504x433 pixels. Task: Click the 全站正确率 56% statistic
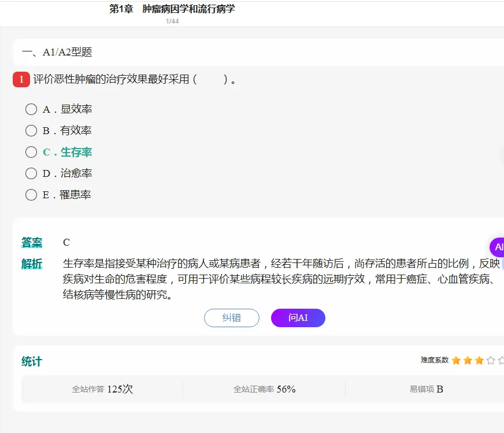[264, 389]
